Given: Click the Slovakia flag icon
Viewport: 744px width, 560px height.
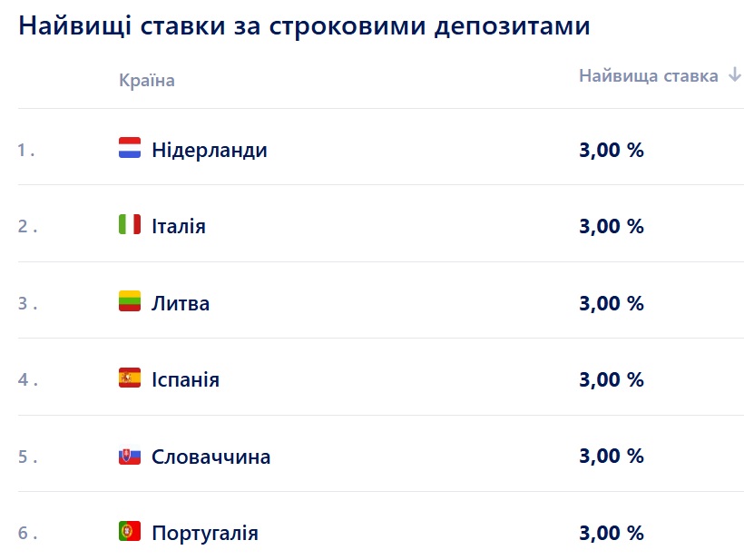Looking at the screenshot, I should (130, 455).
